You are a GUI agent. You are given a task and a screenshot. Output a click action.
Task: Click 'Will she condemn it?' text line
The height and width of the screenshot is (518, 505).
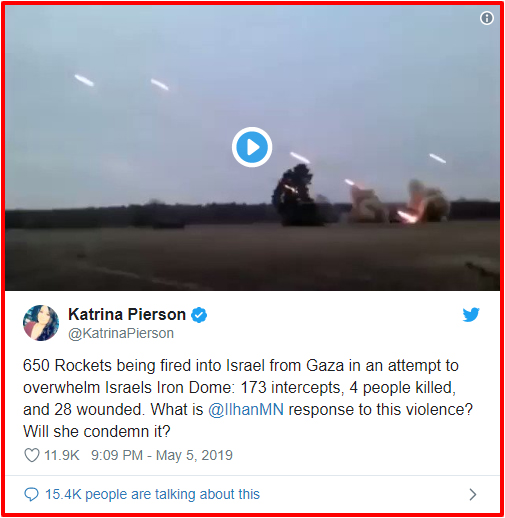point(97,432)
